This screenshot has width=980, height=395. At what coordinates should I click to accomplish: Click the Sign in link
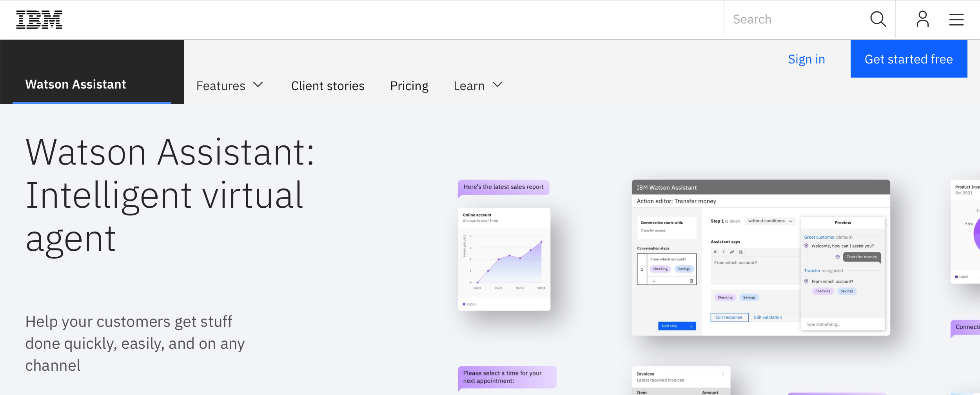tap(806, 59)
